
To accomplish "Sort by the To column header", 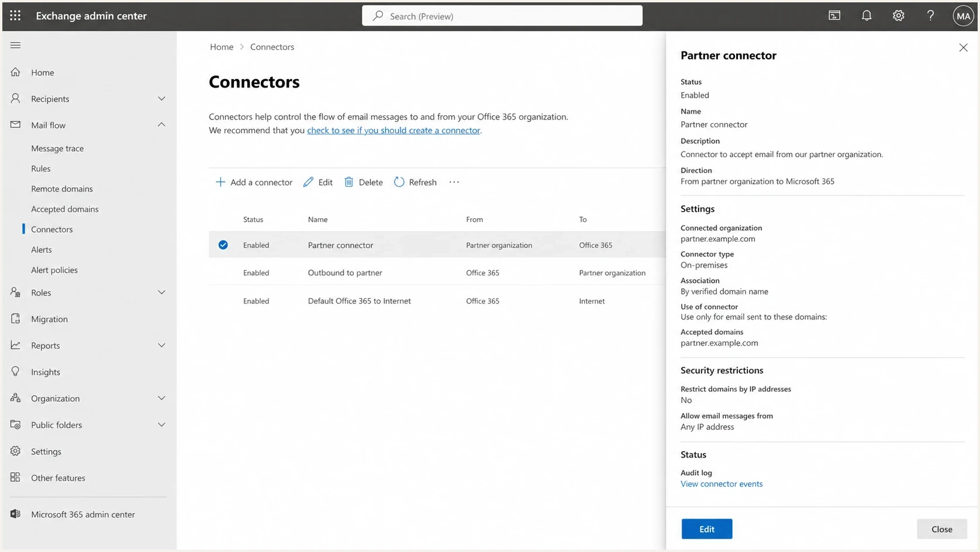I will point(583,219).
